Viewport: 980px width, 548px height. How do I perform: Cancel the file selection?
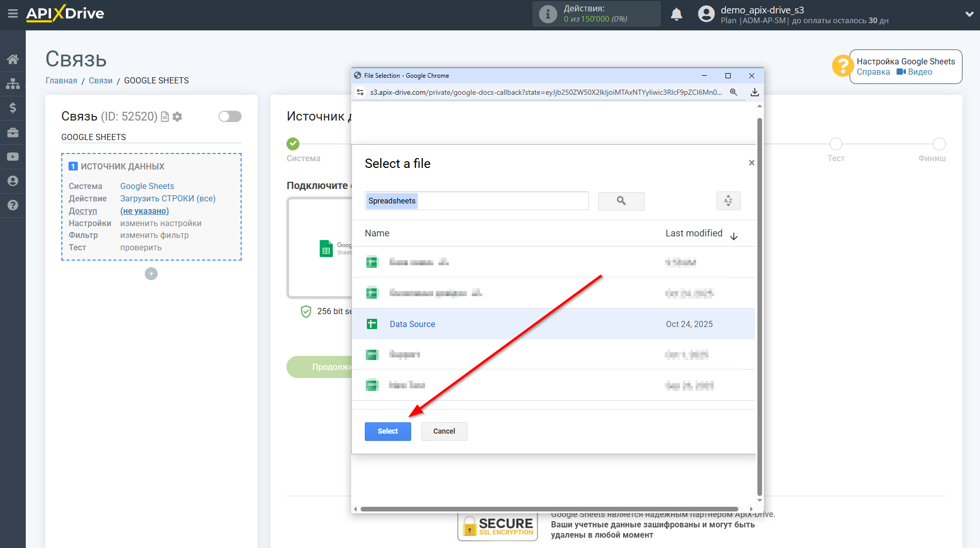pyautogui.click(x=444, y=431)
